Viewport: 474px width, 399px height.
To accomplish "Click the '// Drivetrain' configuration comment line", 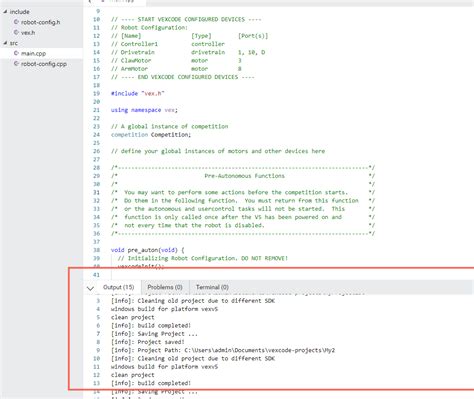I will click(x=188, y=52).
